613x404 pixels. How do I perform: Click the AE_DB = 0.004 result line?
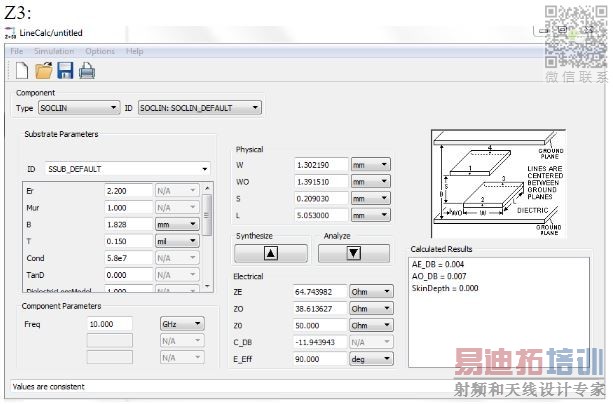[438, 264]
